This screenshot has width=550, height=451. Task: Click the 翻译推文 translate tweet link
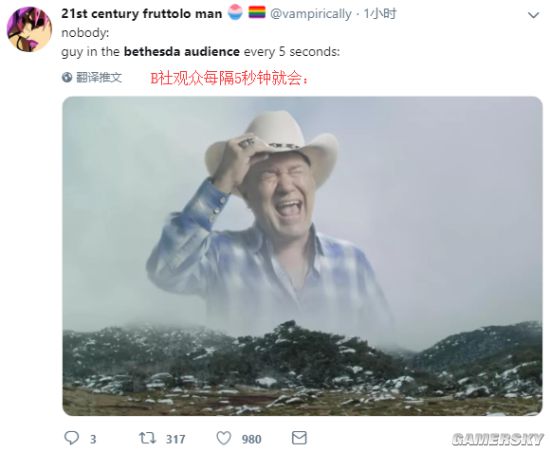click(99, 77)
